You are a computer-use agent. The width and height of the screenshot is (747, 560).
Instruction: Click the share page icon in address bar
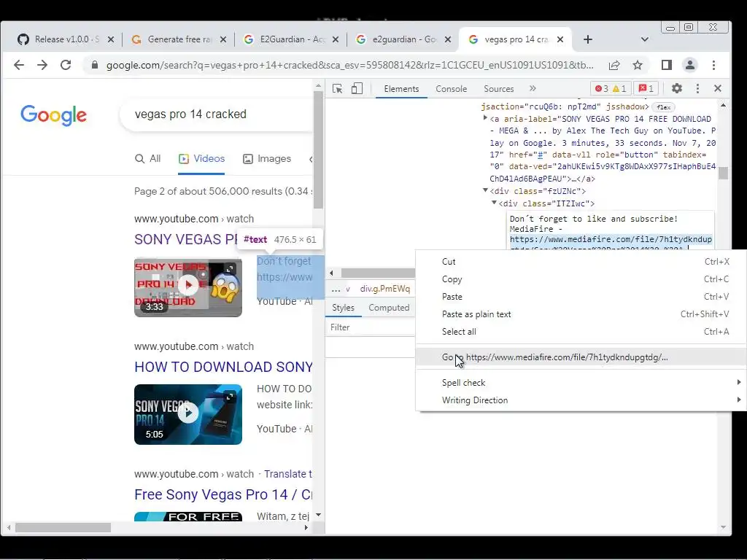[614, 65]
